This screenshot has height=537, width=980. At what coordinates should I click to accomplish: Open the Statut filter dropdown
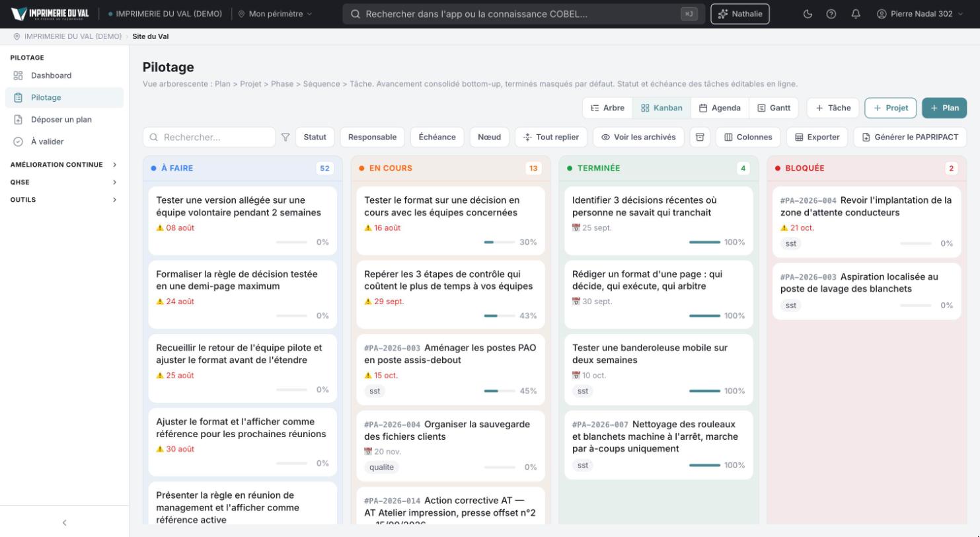[x=315, y=137]
